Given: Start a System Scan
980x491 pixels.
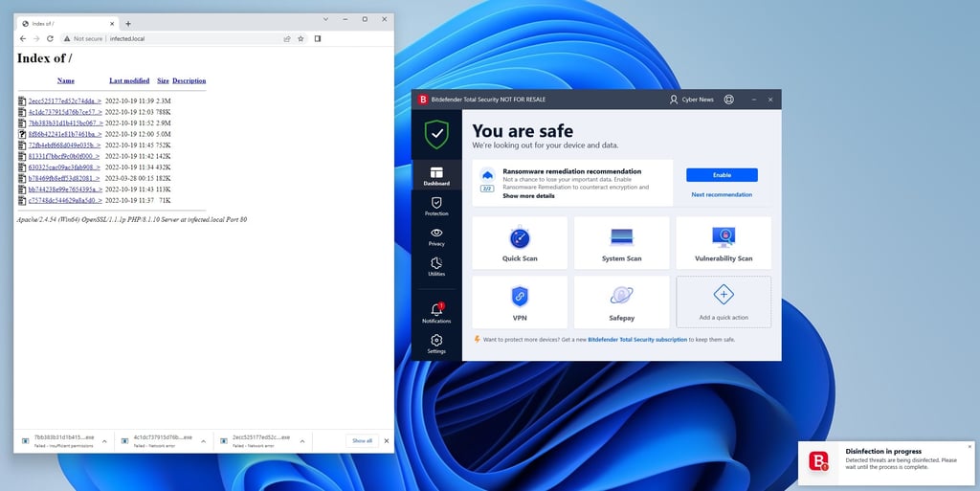Looking at the screenshot, I should point(621,243).
